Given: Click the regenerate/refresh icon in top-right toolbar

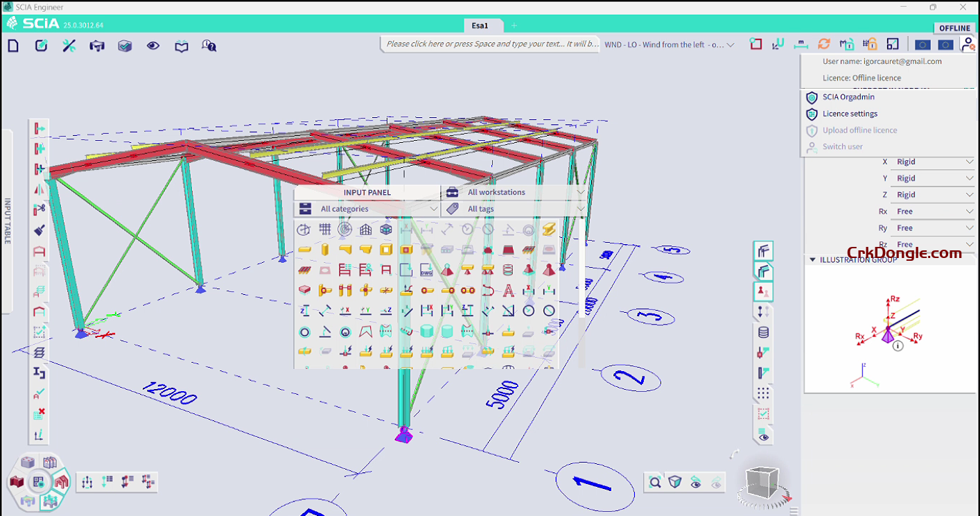Looking at the screenshot, I should pos(824,44).
